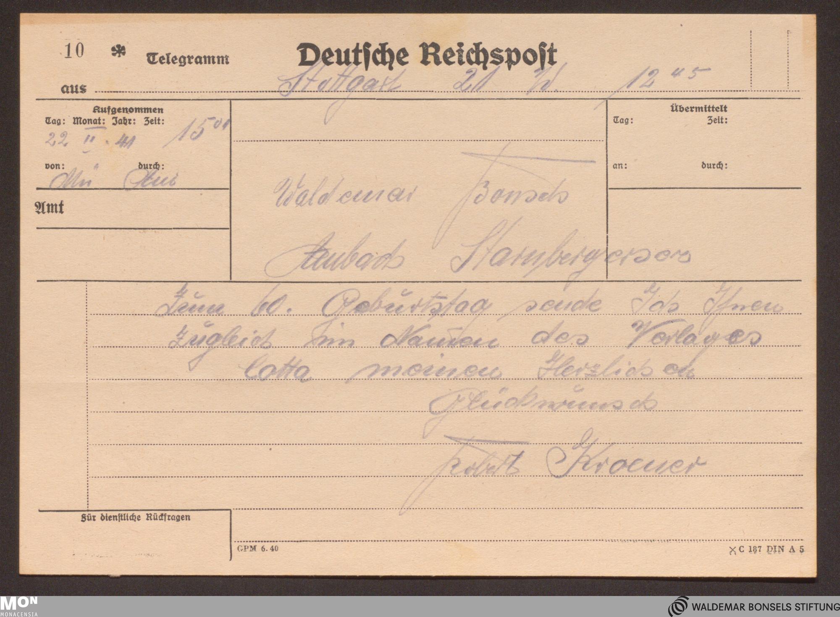Click the clover symbol beside number 10
Viewport: 840px width, 617px height.
tap(118, 51)
